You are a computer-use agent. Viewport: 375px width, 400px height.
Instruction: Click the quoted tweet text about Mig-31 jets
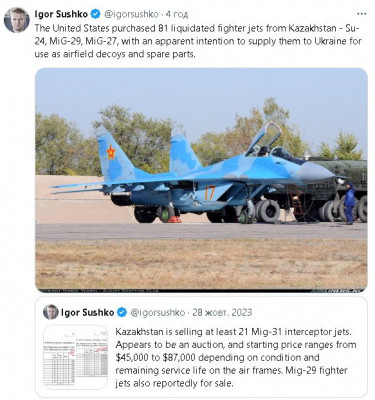pos(236,358)
